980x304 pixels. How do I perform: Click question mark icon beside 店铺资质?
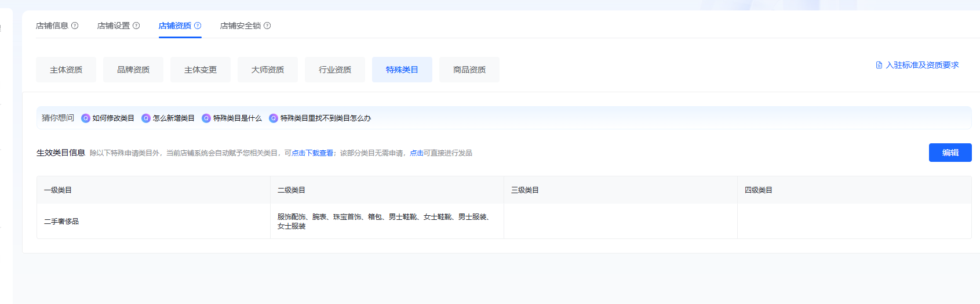point(198,26)
